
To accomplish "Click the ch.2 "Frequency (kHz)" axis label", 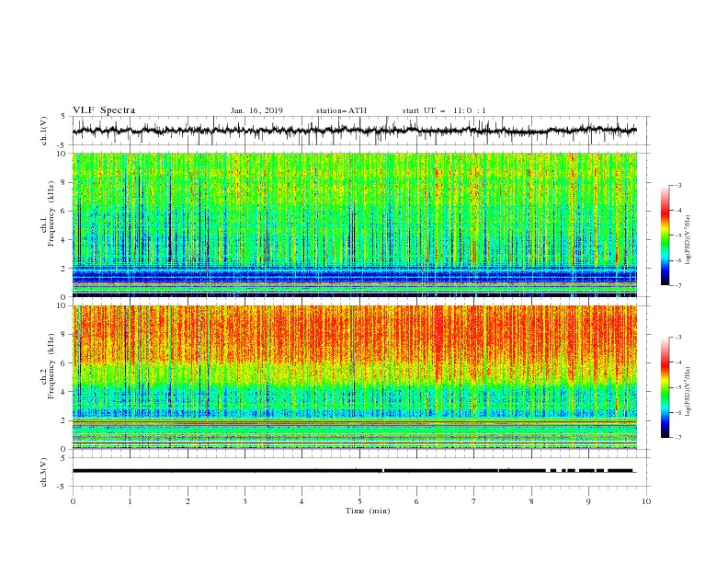I will (51, 366).
